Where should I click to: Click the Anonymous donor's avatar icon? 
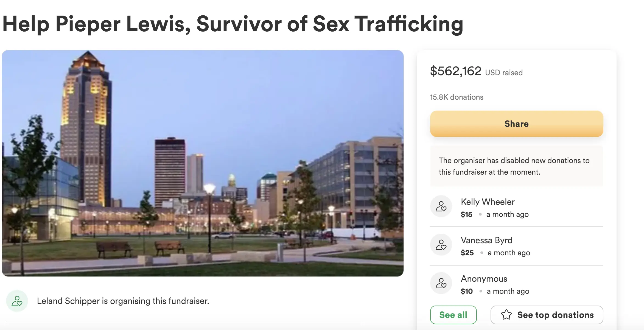pos(441,283)
